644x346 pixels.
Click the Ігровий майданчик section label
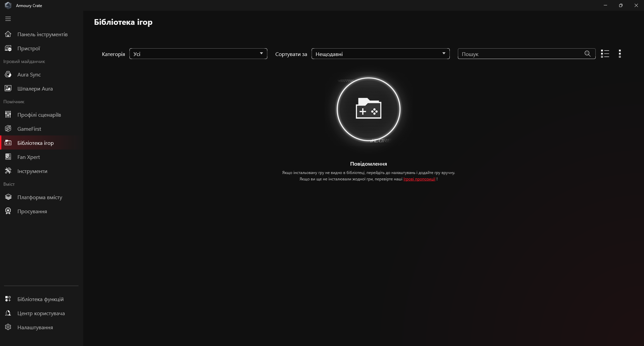pyautogui.click(x=24, y=62)
